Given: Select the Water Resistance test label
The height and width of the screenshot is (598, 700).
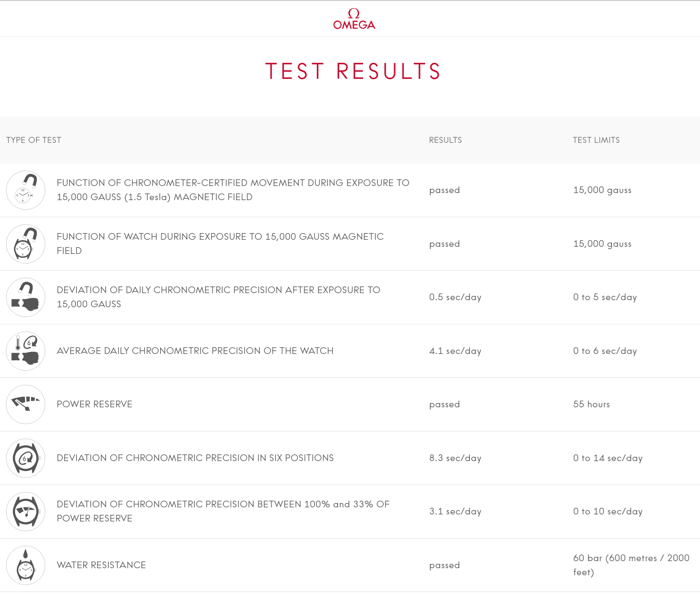Looking at the screenshot, I should [x=101, y=565].
